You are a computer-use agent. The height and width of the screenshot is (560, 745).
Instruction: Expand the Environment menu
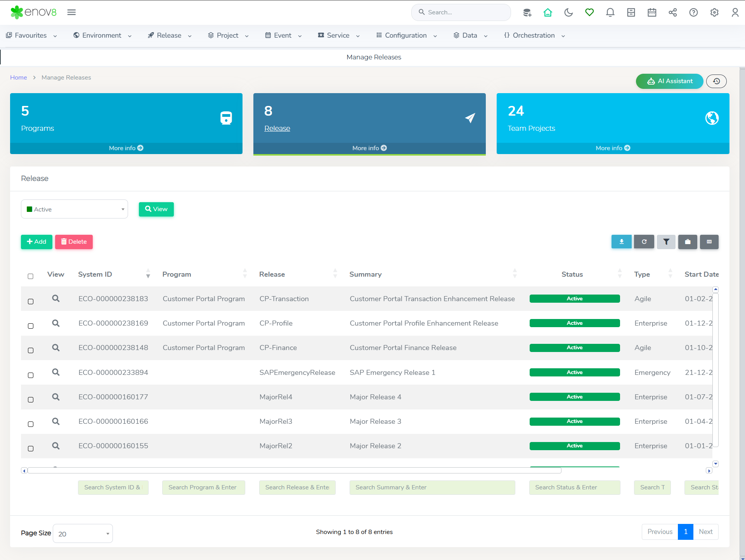click(102, 35)
